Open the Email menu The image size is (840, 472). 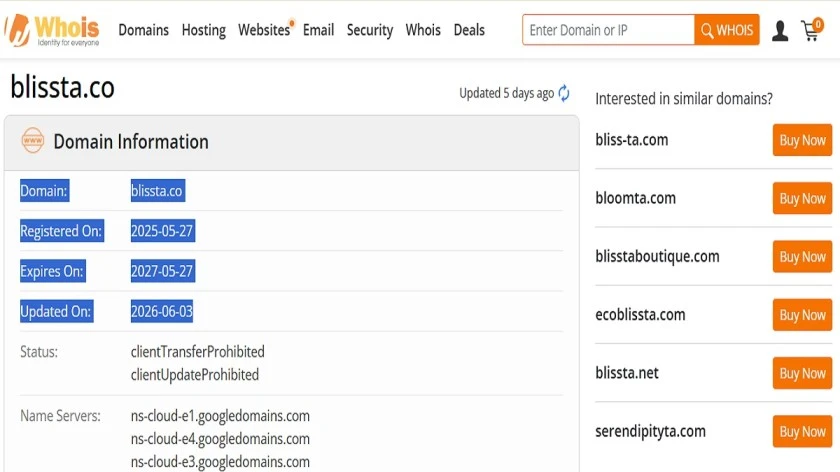click(318, 30)
